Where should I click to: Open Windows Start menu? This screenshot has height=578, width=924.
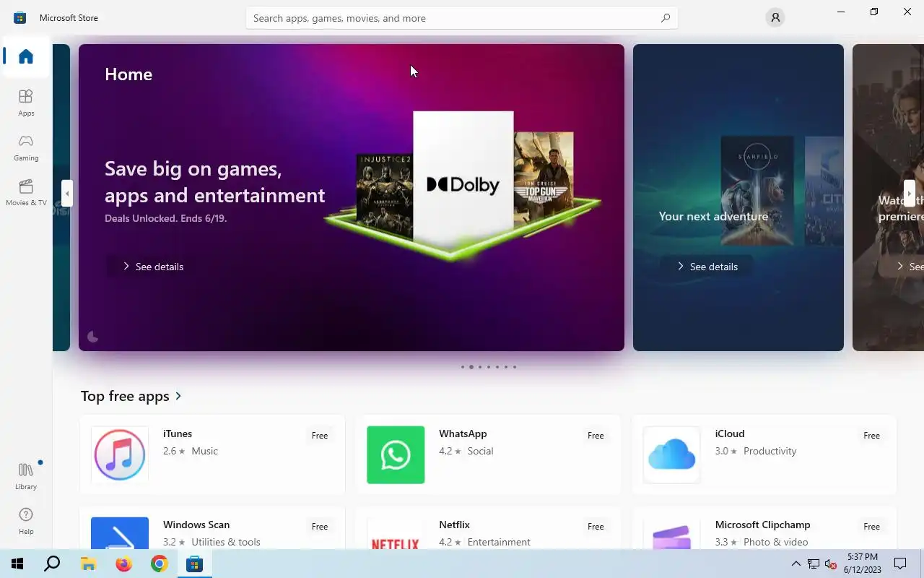(x=17, y=564)
